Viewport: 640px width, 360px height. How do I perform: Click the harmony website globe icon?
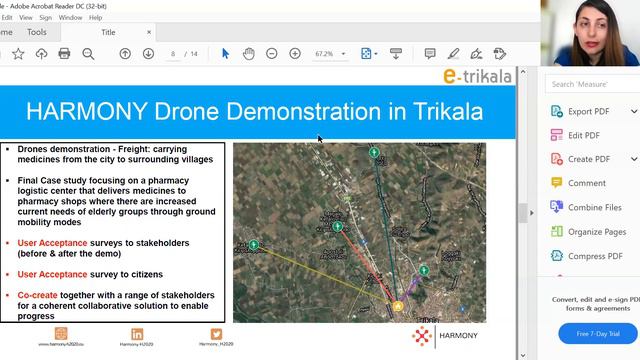point(61,333)
